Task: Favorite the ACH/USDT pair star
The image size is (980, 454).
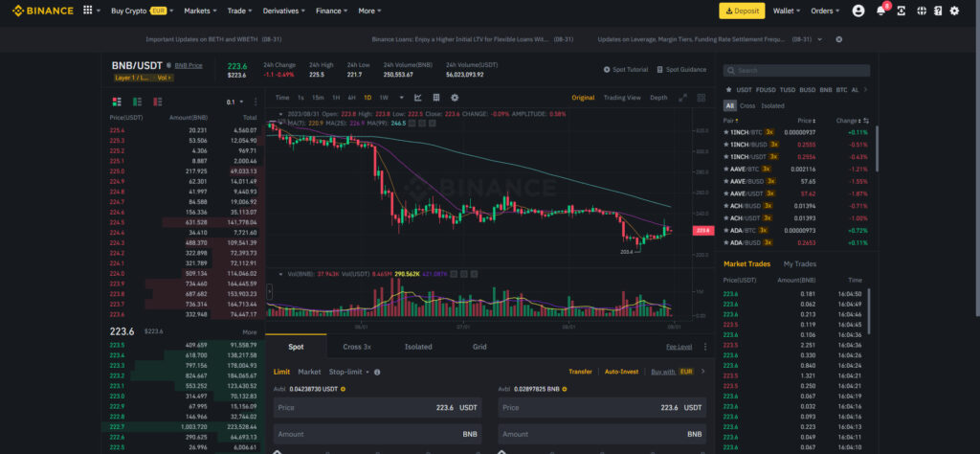Action: (726, 217)
